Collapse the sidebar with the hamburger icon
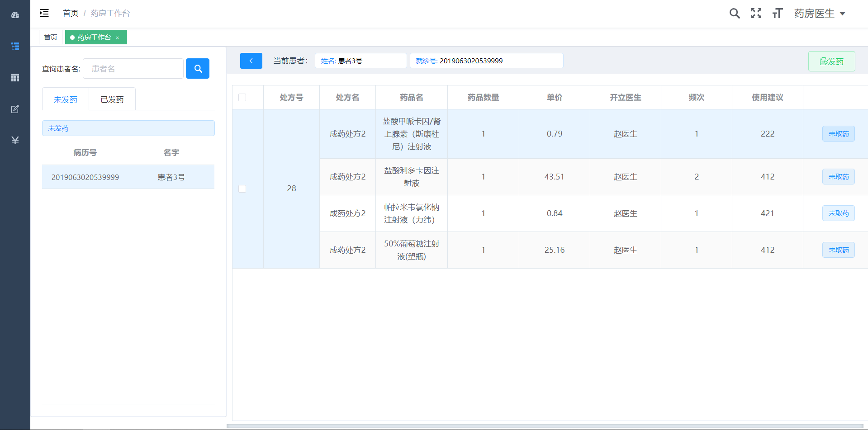Image resolution: width=868 pixels, height=430 pixels. point(44,13)
